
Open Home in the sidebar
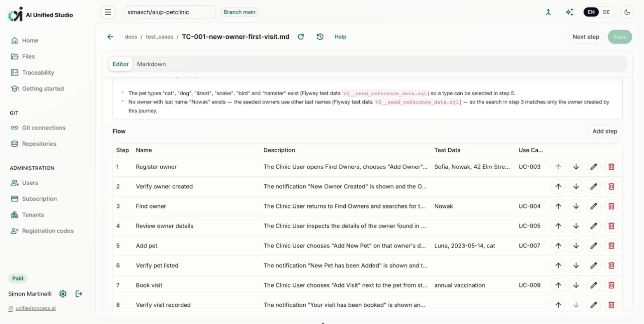tap(30, 40)
